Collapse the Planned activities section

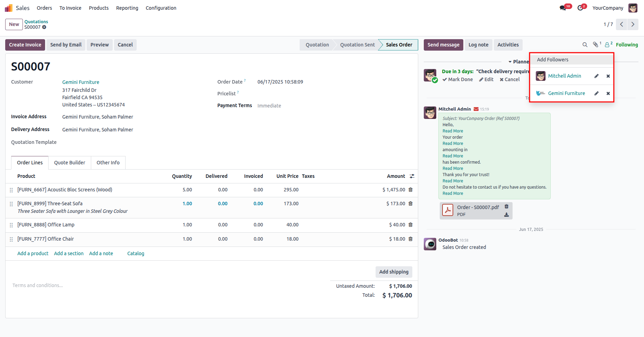[518, 62]
